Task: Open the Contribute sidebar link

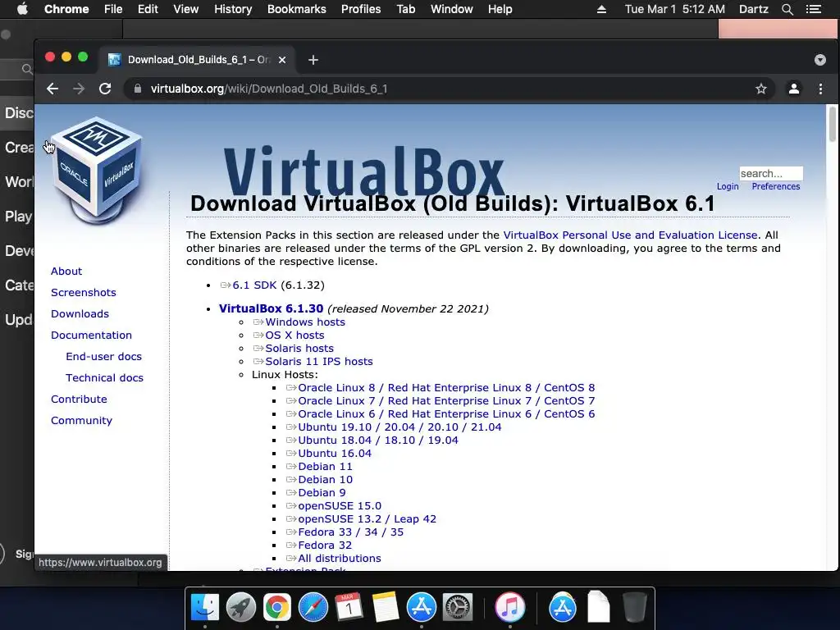Action: click(x=79, y=399)
